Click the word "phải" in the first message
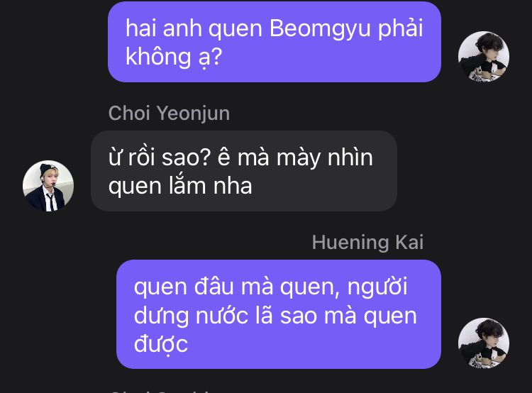 coord(400,28)
